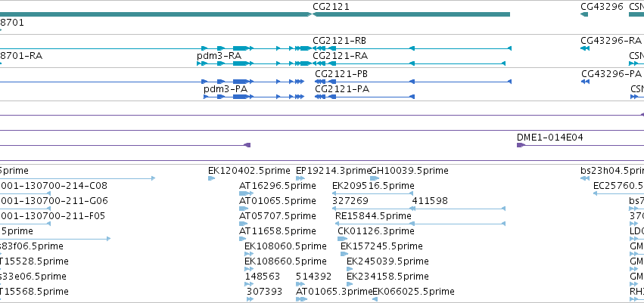Click the EK066025.5prime EST label

pyautogui.click(x=413, y=292)
